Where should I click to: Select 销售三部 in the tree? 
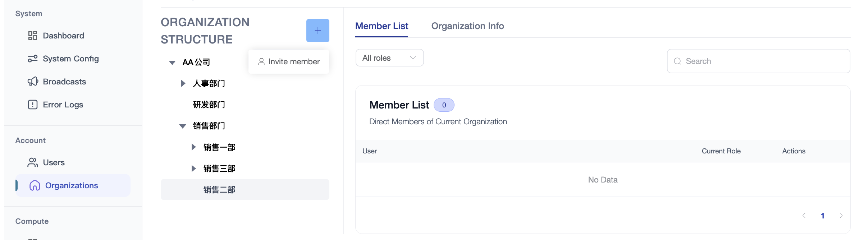pos(219,169)
